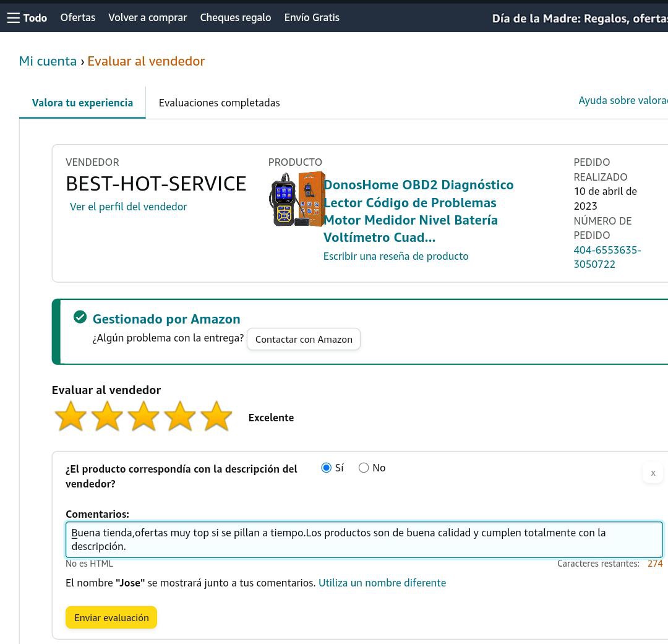Click inside the Comentarios text field
Screen dimensions: 668x644
[x=364, y=539]
